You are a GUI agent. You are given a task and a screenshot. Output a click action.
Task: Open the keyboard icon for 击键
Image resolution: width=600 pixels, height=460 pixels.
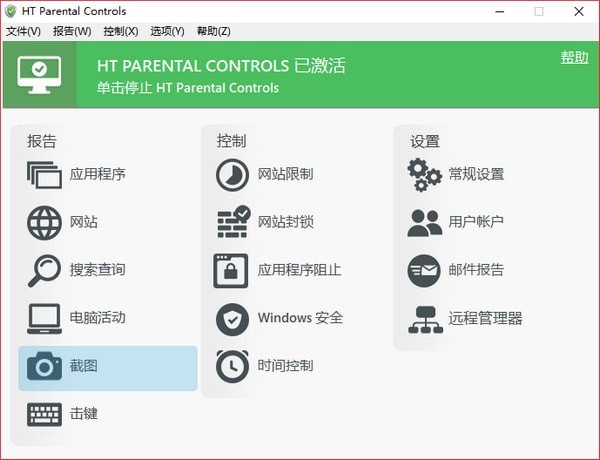coord(44,414)
